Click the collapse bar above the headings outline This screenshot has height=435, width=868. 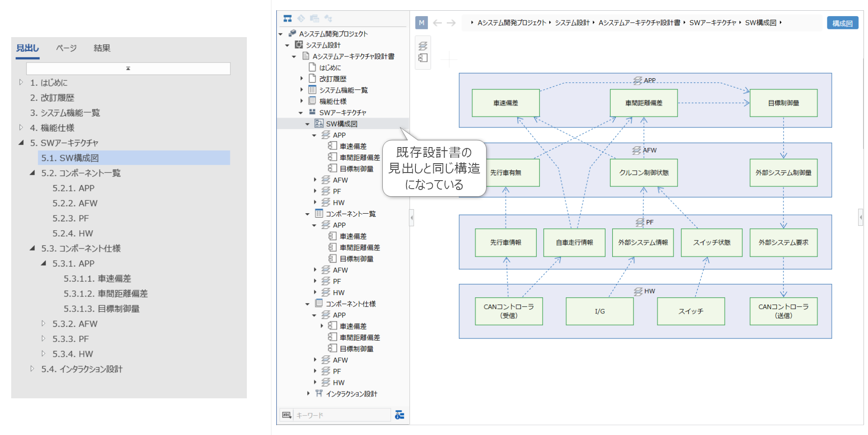(x=128, y=68)
